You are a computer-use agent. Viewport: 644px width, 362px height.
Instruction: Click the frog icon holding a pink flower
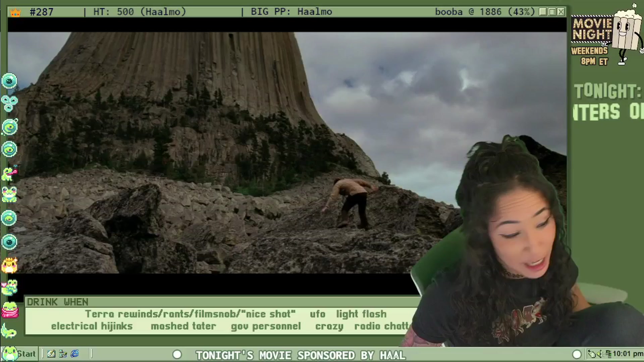tap(9, 287)
